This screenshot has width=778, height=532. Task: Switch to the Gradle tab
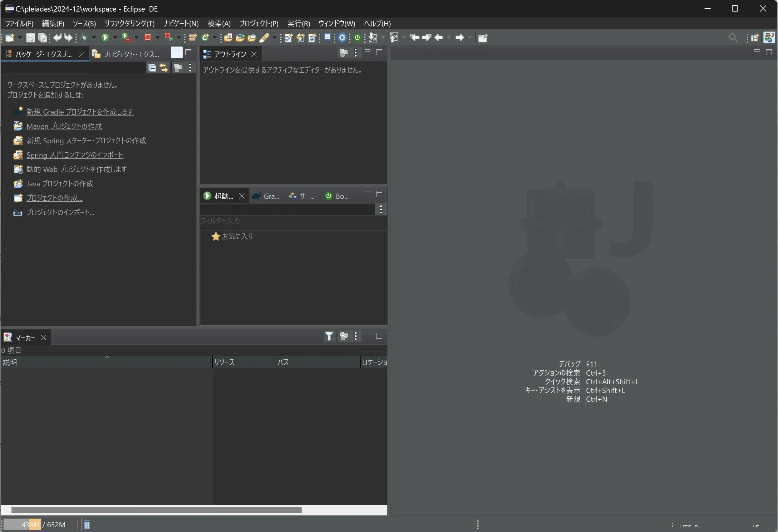point(266,196)
